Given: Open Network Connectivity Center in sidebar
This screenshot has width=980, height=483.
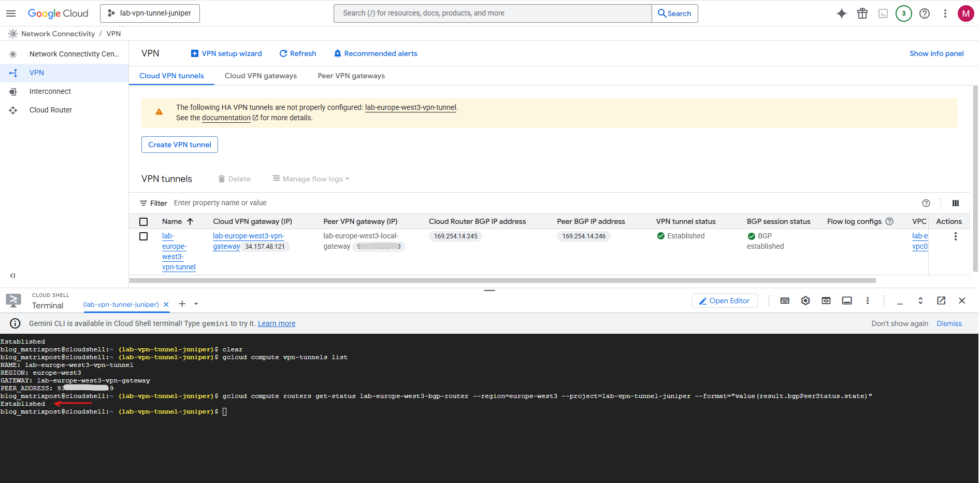Looking at the screenshot, I should pyautogui.click(x=64, y=54).
